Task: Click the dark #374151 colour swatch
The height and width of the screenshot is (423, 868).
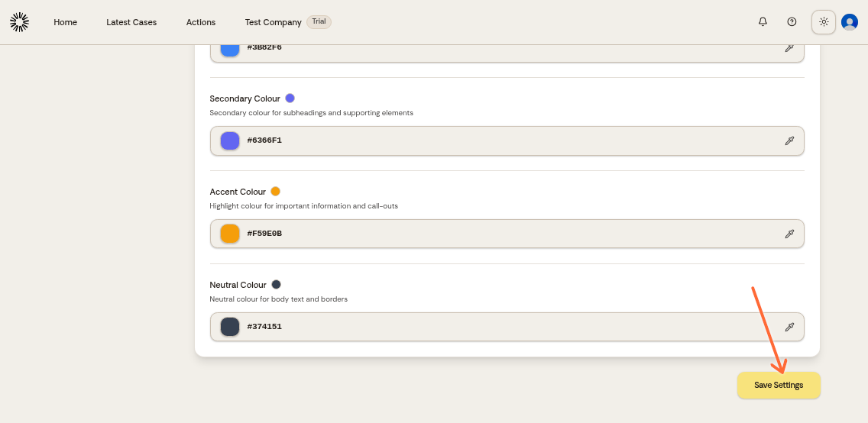Action: click(230, 327)
